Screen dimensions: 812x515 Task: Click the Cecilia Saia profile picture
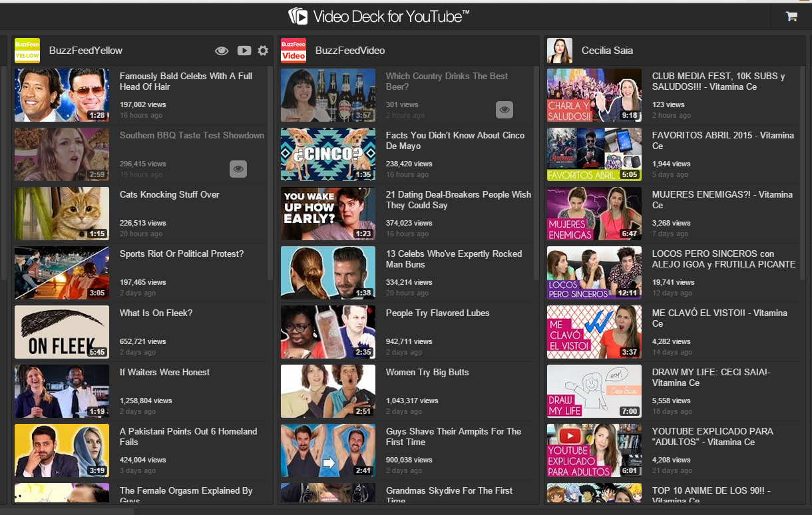point(560,51)
